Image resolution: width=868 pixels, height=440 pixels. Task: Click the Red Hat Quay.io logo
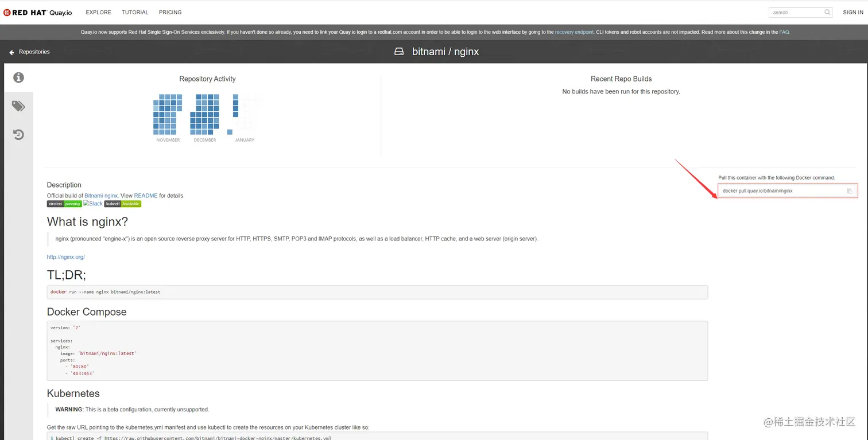(38, 12)
